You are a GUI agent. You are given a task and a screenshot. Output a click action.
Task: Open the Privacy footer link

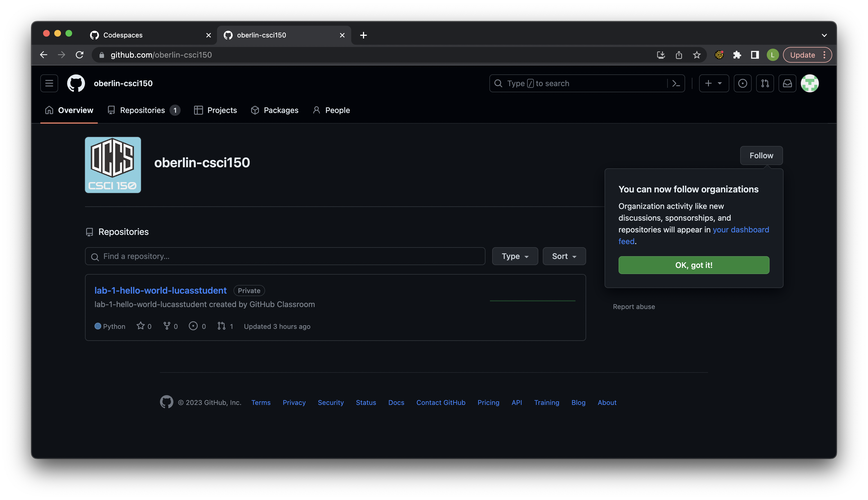coord(294,402)
